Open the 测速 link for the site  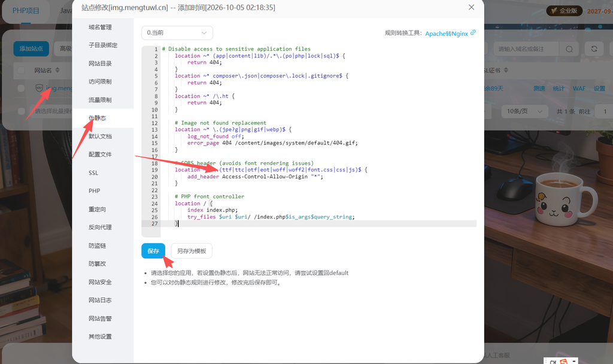coord(539,89)
